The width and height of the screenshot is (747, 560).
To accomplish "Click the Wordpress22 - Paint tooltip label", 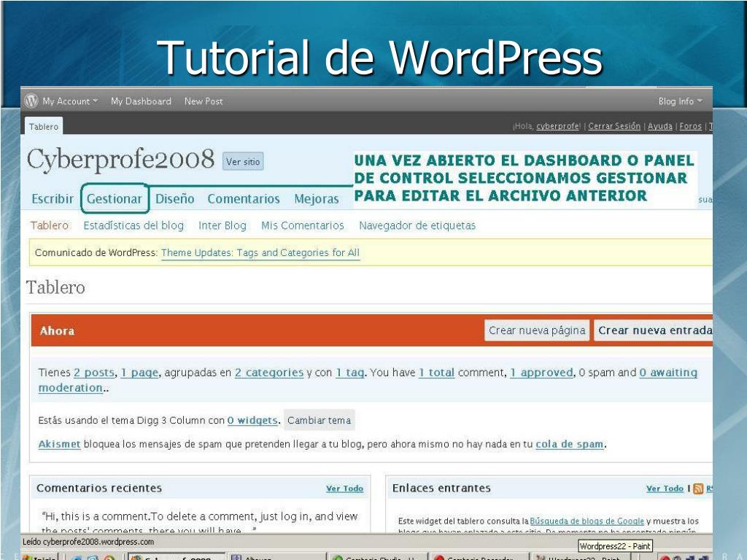I will pyautogui.click(x=614, y=546).
